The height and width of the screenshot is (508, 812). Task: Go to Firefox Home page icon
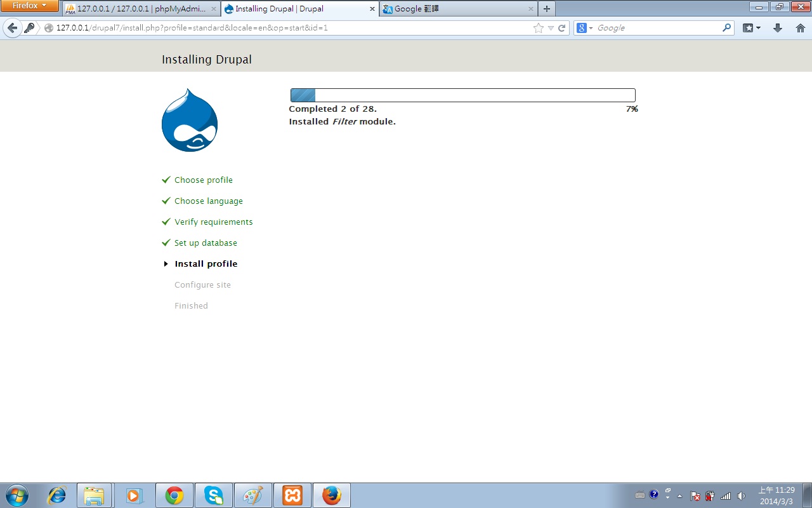(x=800, y=28)
